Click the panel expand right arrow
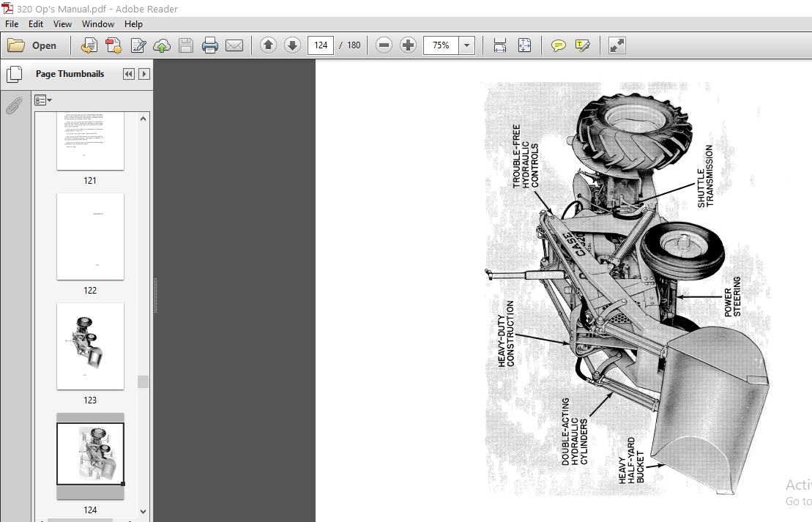This screenshot has height=522, width=812. pyautogui.click(x=144, y=74)
